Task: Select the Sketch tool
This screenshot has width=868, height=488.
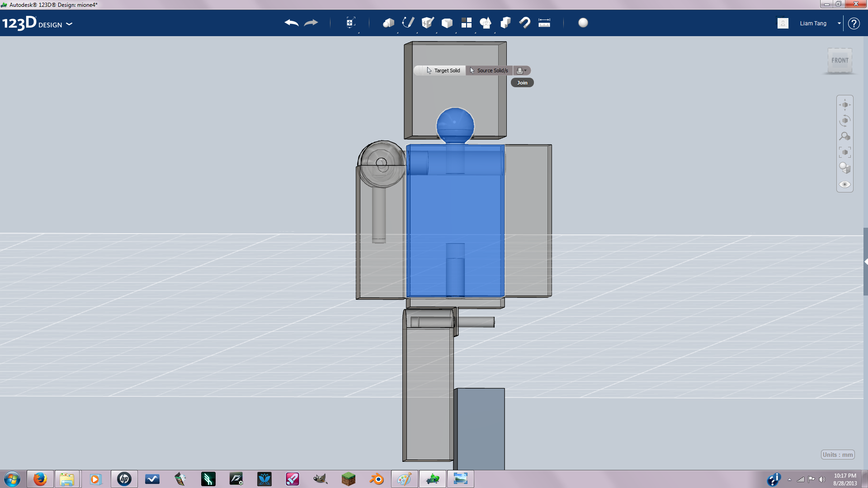Action: click(x=408, y=23)
